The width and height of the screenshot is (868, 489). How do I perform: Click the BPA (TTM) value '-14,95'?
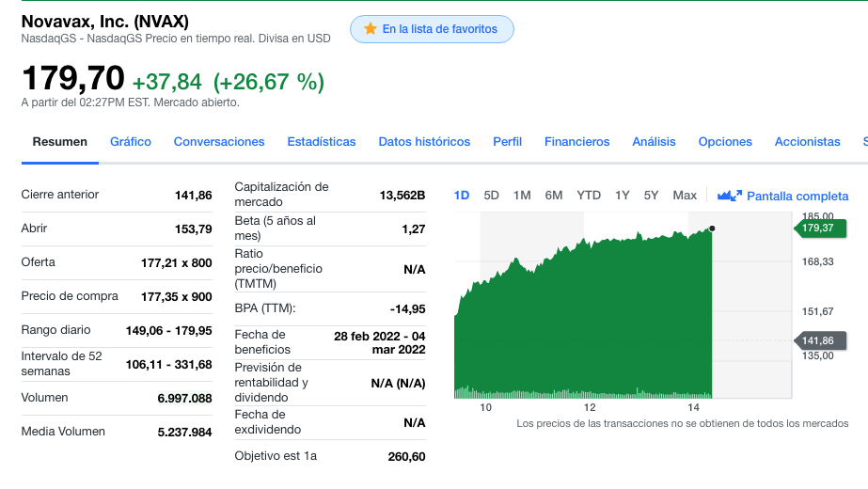tap(407, 309)
